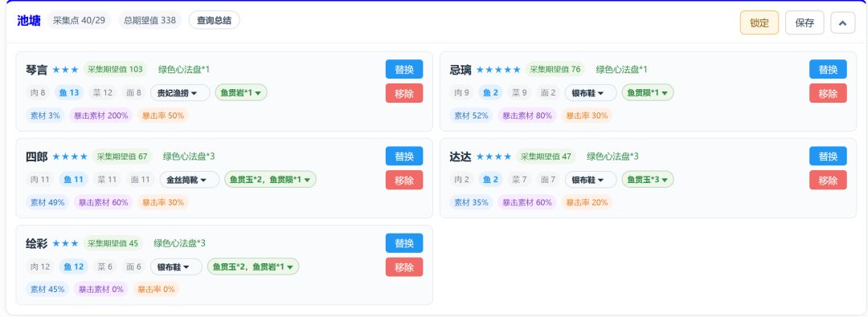Screen dimensions: 868x317
Task: Remove 绘彩 using 移除
Action: 404,267
